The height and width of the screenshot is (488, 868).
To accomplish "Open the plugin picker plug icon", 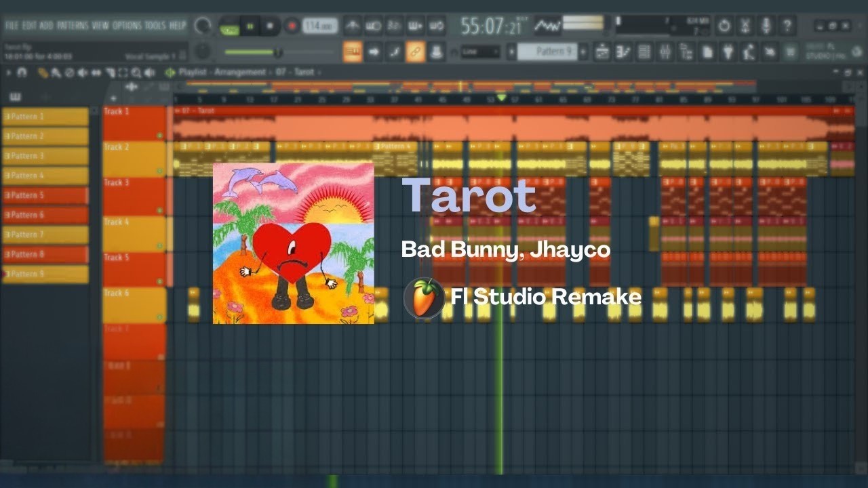I will (728, 52).
